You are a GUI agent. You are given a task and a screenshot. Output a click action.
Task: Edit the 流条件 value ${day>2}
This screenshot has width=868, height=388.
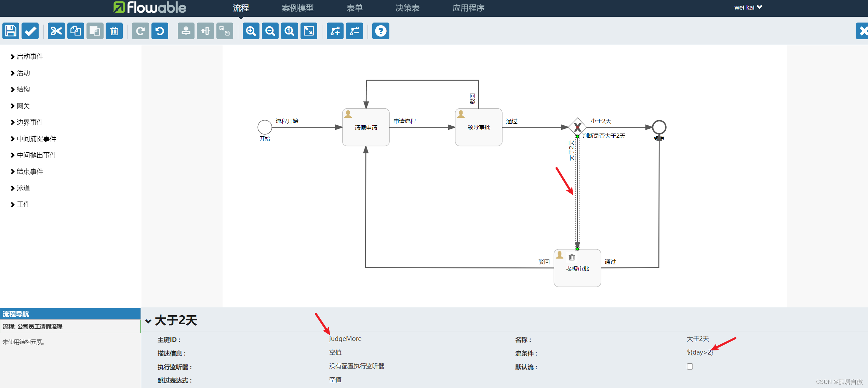tap(700, 352)
